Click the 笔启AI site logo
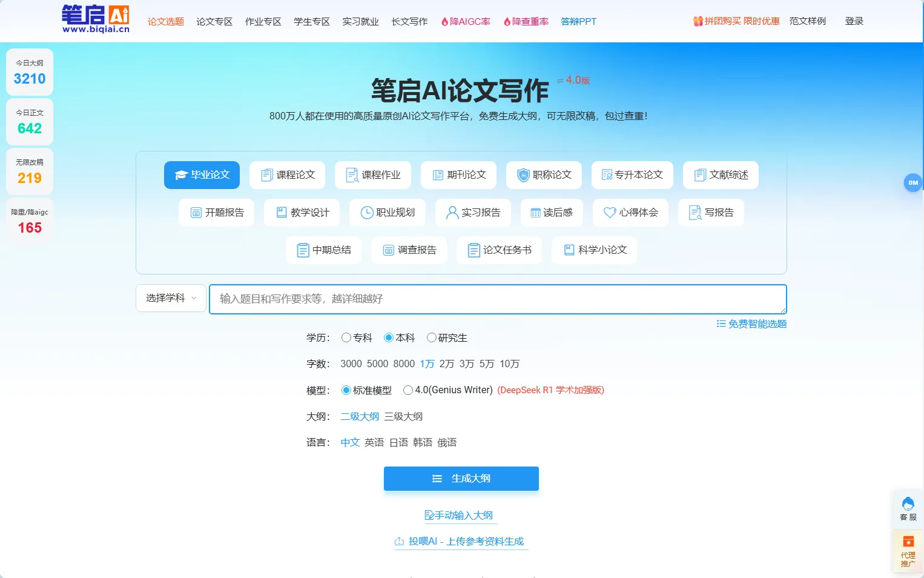Image resolution: width=924 pixels, height=578 pixels. 96,19
